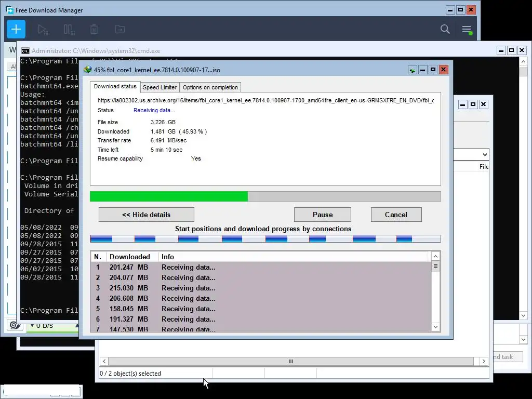
Task: Click the start all downloads icon
Action: (43, 30)
